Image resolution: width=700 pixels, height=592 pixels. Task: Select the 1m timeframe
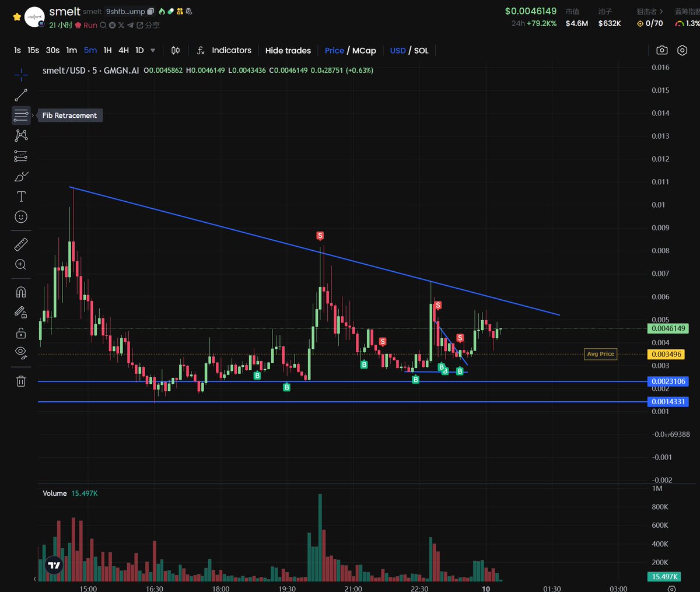pos(72,51)
